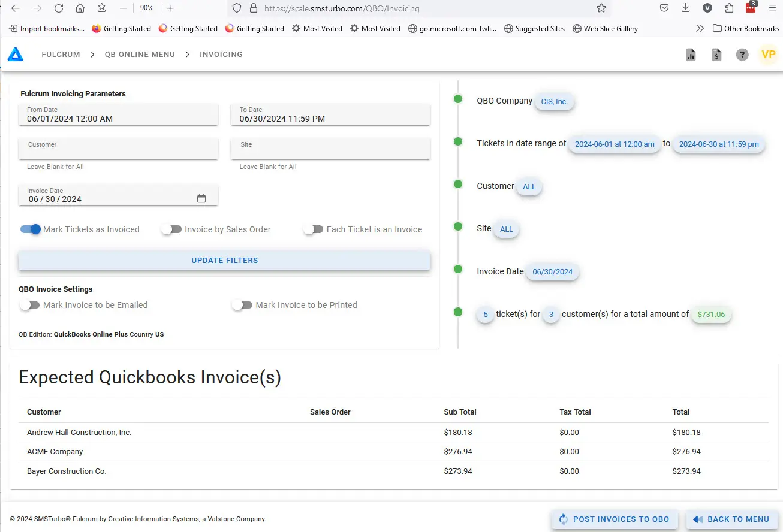Click the browser back arrow

coord(16,8)
